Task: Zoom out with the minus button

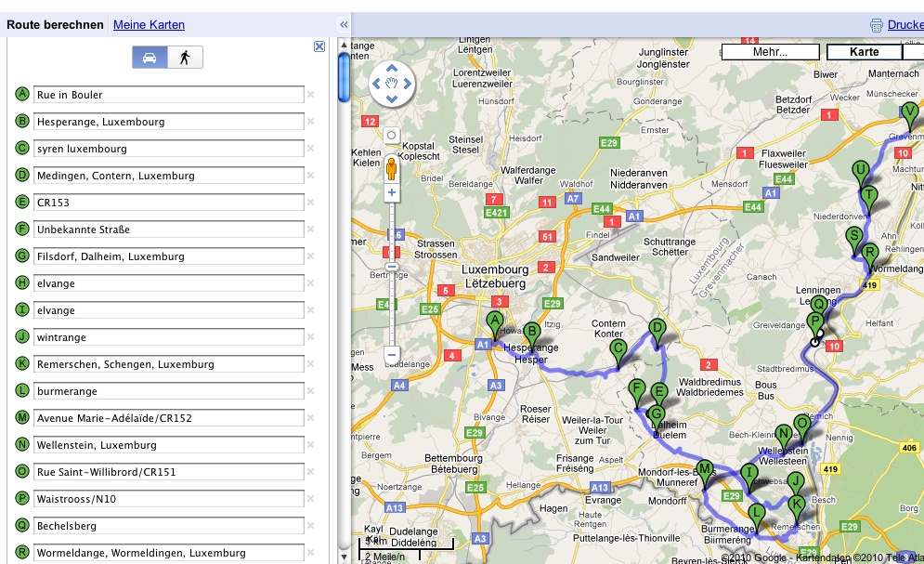Action: click(x=392, y=354)
